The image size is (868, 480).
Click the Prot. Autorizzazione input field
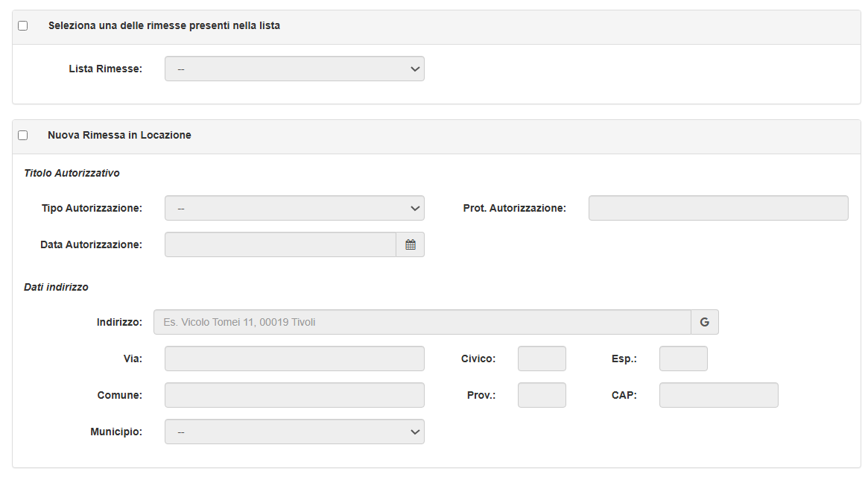(717, 208)
